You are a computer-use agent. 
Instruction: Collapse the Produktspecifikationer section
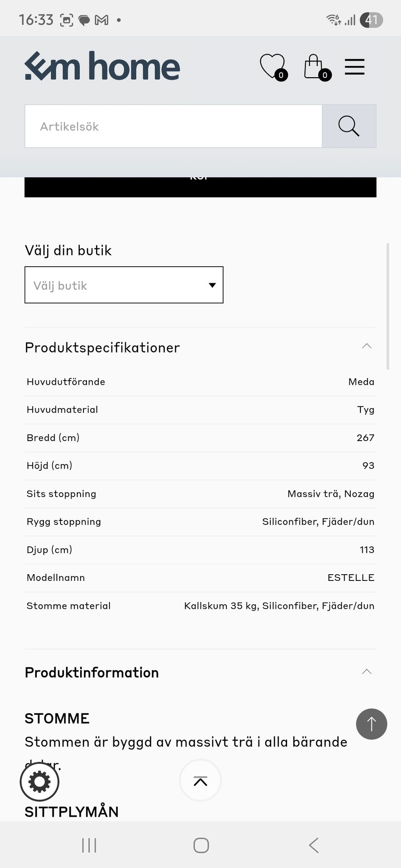tap(366, 346)
